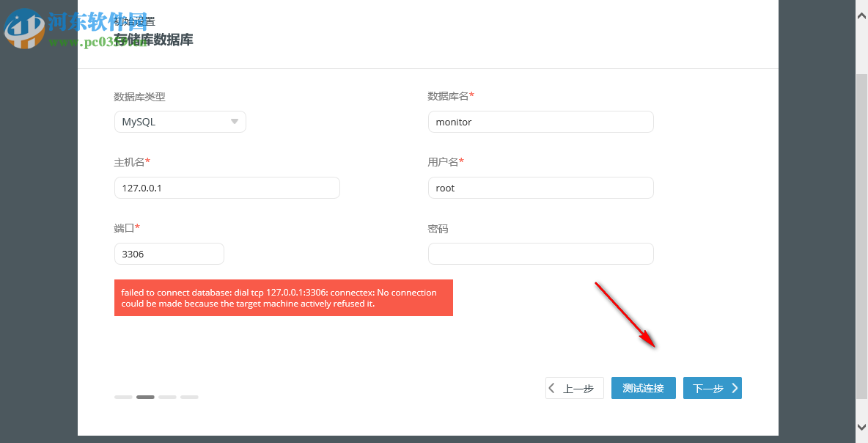Click the failed to connect database error message
The height and width of the screenshot is (443, 868).
coord(284,298)
